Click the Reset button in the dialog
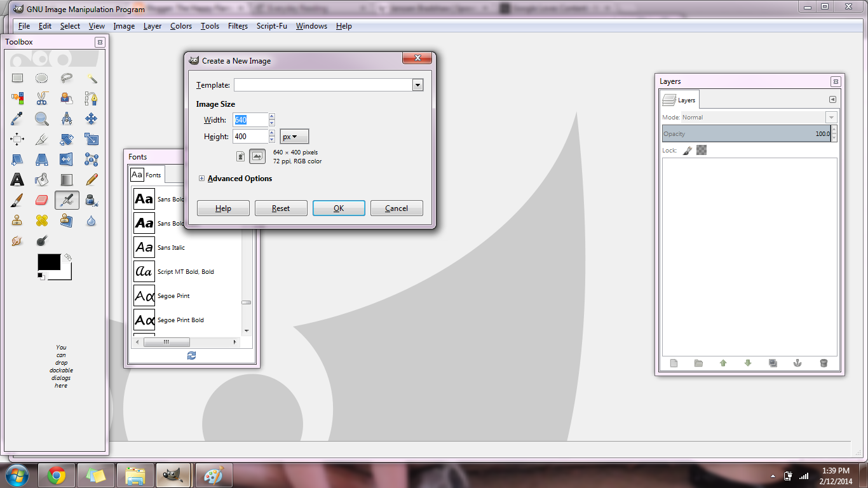Image resolution: width=868 pixels, height=488 pixels. point(281,208)
